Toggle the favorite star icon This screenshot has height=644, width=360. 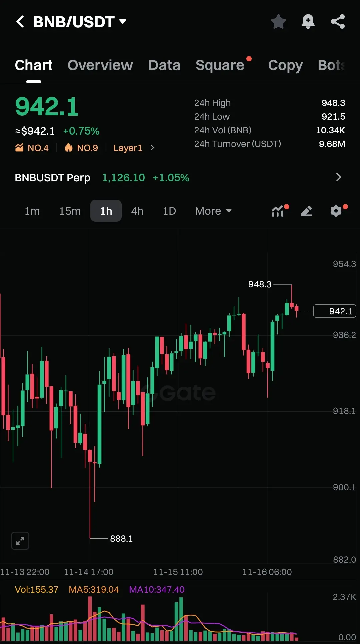[x=278, y=22]
